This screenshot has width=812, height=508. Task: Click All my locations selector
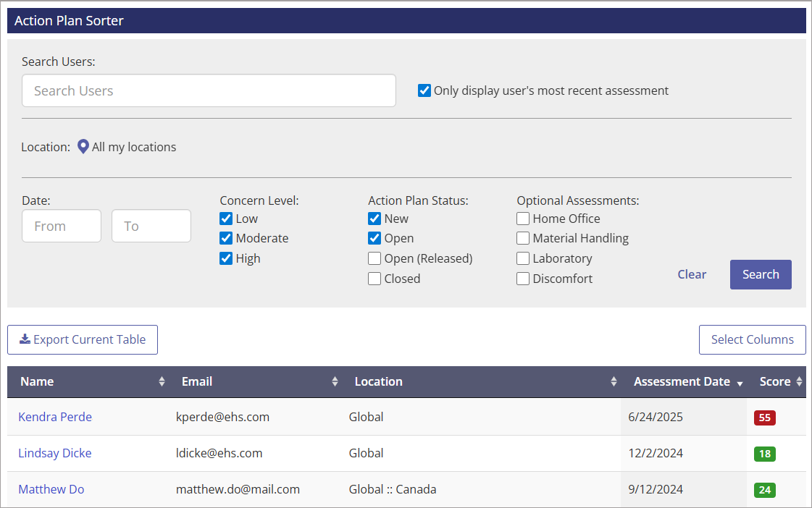133,147
